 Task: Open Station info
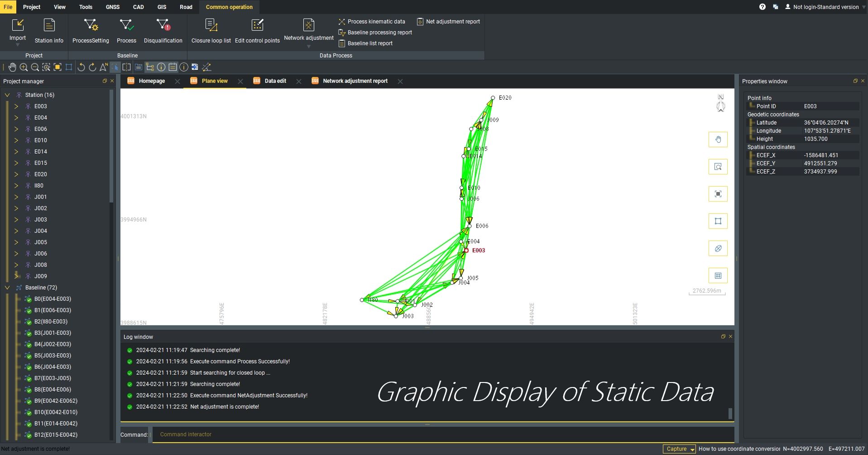tap(49, 31)
